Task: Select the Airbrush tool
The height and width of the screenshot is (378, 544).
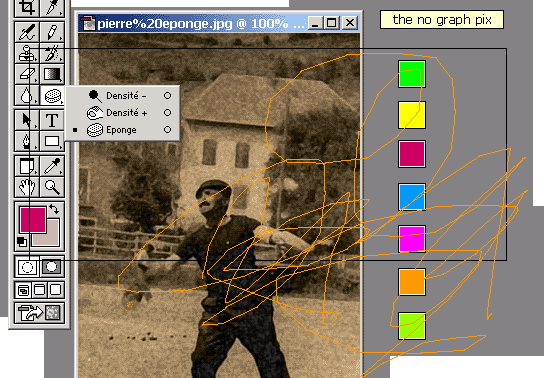Action: [x=27, y=32]
